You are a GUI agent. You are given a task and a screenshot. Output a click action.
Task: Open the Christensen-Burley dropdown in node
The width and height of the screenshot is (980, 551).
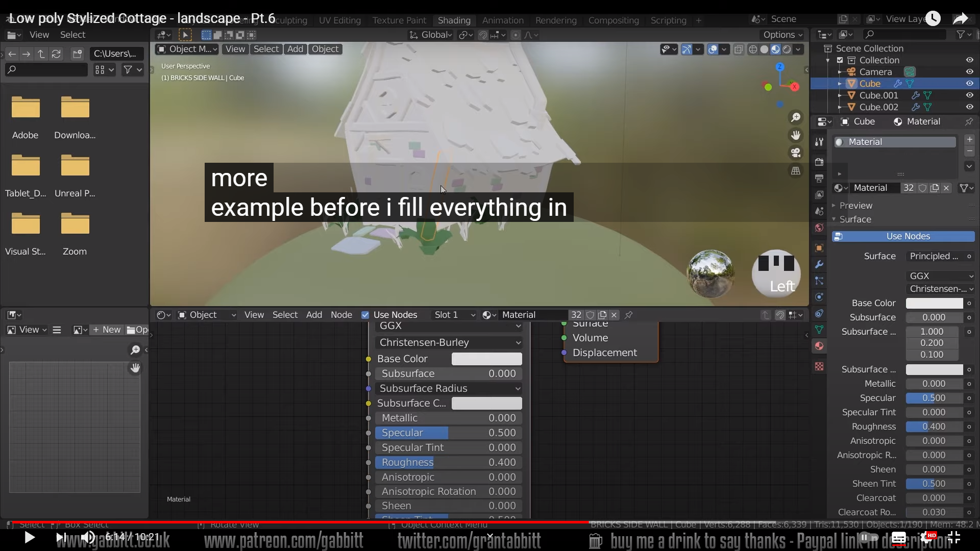pos(449,342)
